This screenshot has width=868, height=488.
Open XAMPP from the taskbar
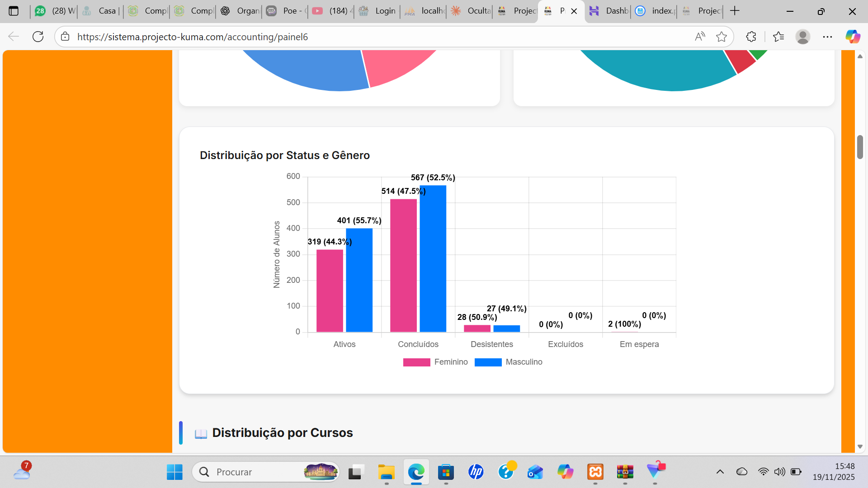pos(595,472)
